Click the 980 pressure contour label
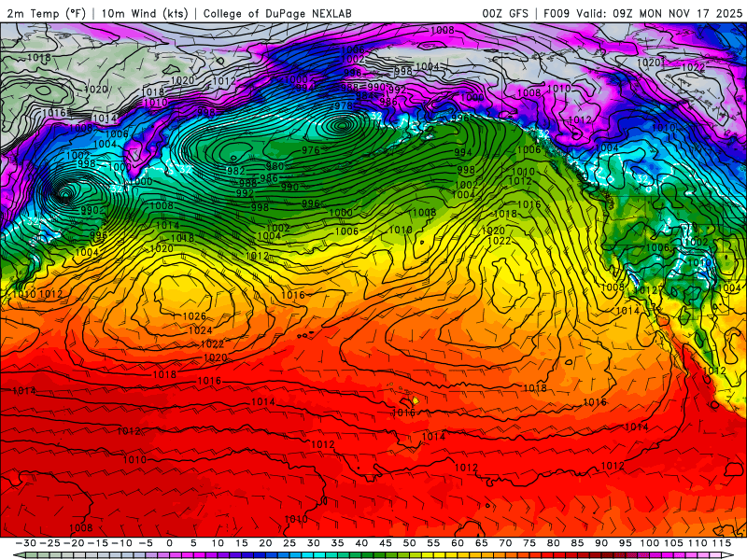This screenshot has width=747, height=560. click(275, 166)
